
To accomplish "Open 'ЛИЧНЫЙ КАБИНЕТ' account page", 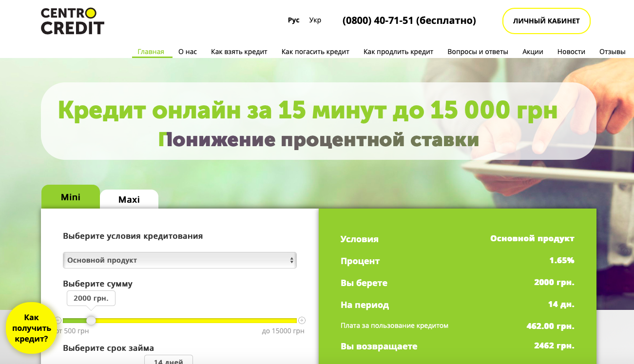I will [546, 21].
